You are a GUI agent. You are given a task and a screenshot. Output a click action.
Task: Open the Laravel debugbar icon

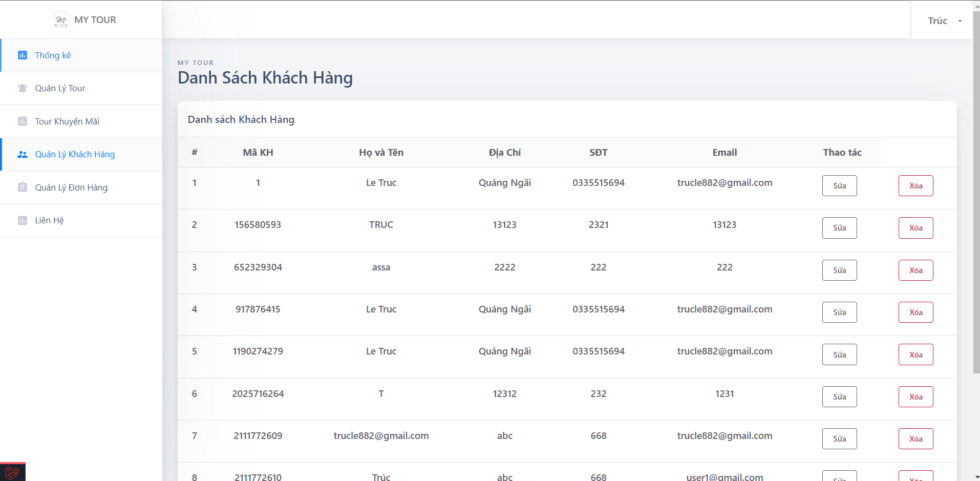13,472
